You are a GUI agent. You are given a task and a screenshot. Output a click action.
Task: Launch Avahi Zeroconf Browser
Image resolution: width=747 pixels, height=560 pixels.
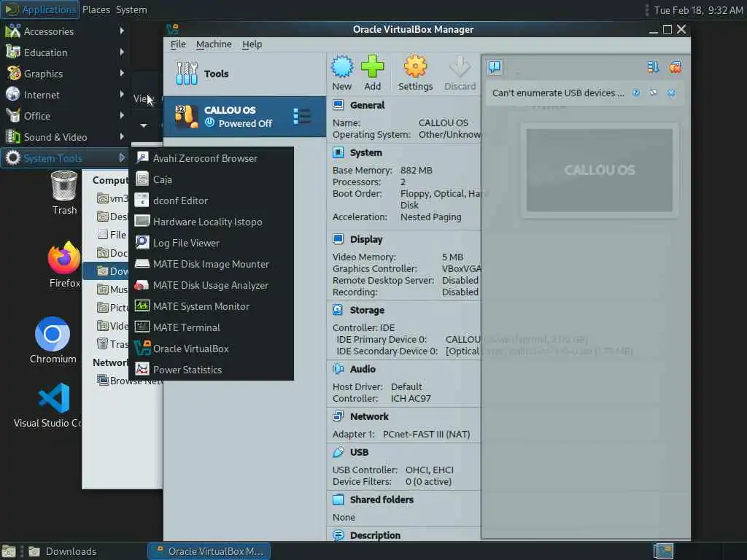[x=211, y=158]
